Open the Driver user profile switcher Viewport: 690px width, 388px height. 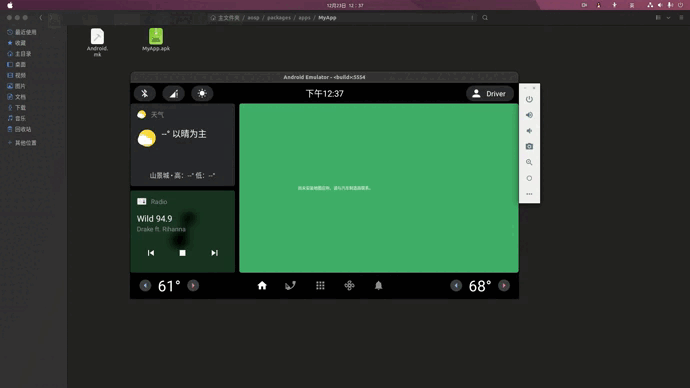[489, 94]
